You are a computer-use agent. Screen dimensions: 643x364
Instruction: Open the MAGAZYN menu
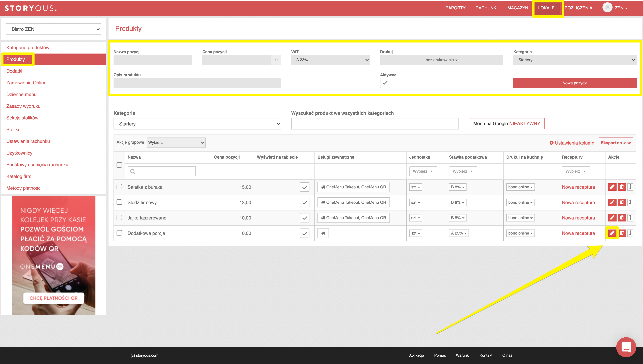click(x=517, y=8)
